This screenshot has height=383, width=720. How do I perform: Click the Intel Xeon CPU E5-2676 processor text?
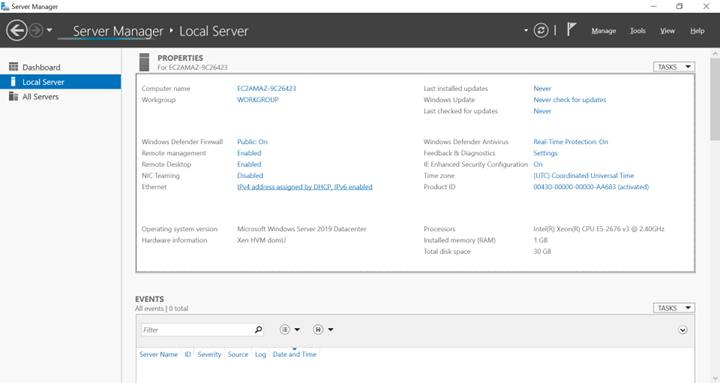(599, 229)
